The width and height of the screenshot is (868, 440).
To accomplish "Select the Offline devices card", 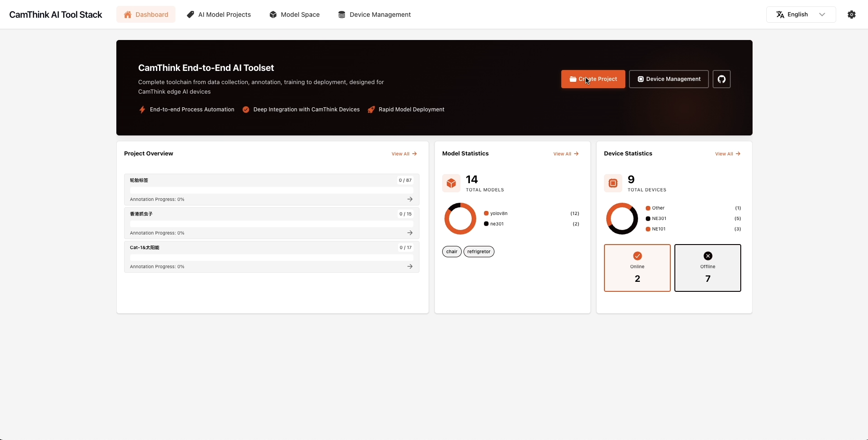I will pyautogui.click(x=708, y=268).
